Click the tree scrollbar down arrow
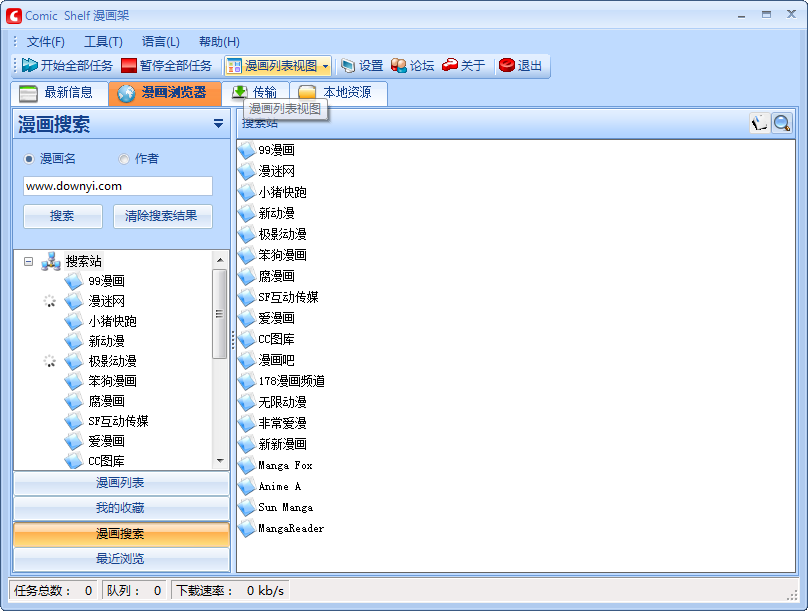Viewport: 808px width, 611px height. pyautogui.click(x=220, y=461)
